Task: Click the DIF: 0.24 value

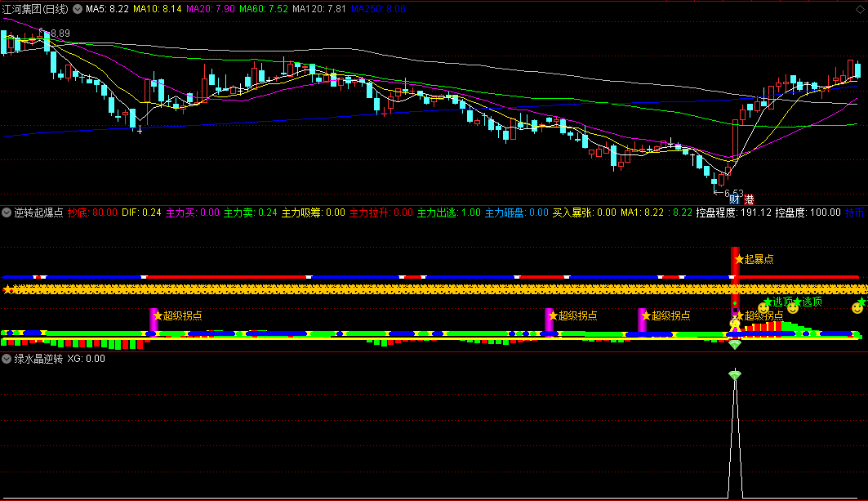Action: [x=141, y=212]
